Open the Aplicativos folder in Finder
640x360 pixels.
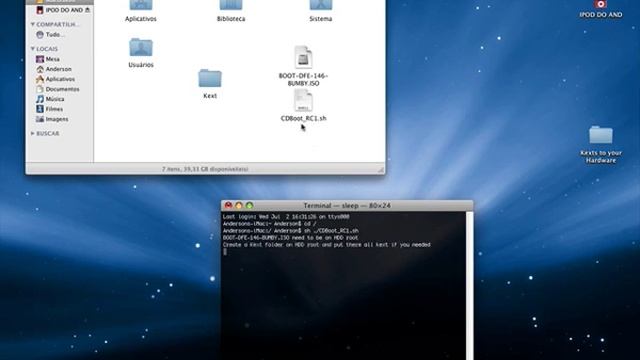coord(140,6)
